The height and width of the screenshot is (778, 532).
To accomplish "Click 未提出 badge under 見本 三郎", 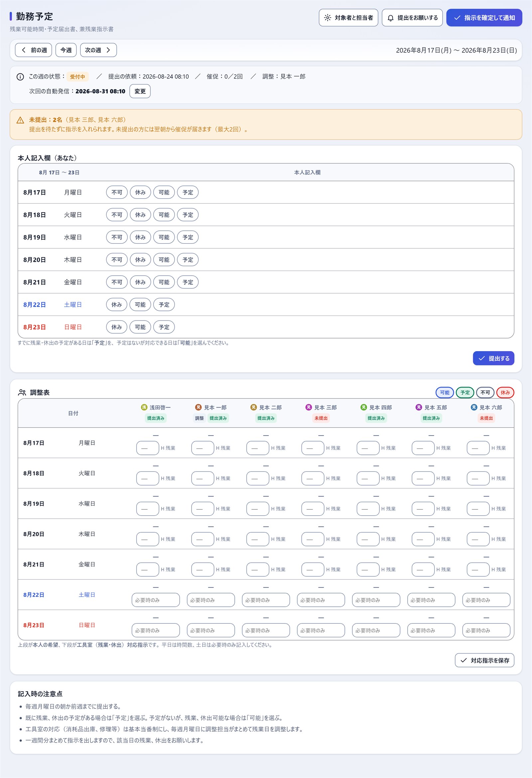I will coord(321,418).
